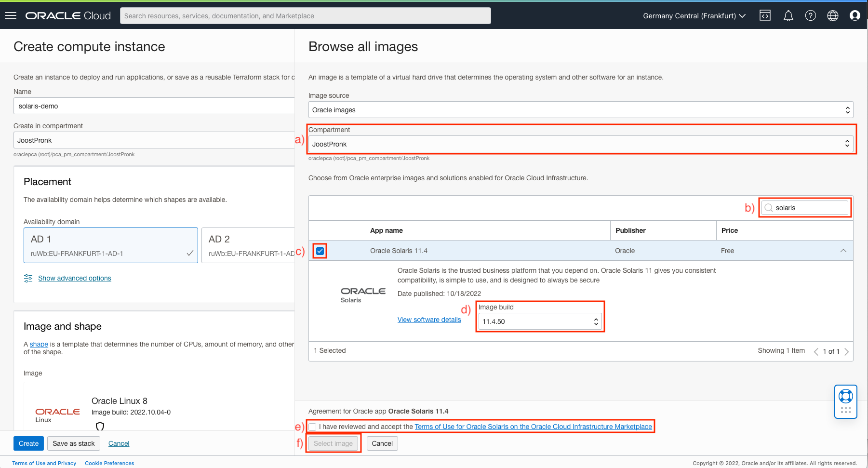Click Save as stack button
Screen dimensions: 868x468
click(74, 443)
